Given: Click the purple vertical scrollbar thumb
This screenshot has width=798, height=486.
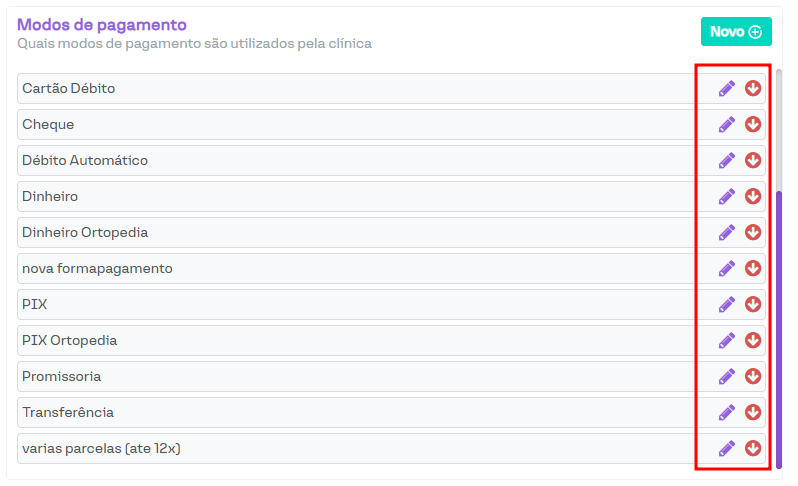Looking at the screenshot, I should pyautogui.click(x=779, y=320).
